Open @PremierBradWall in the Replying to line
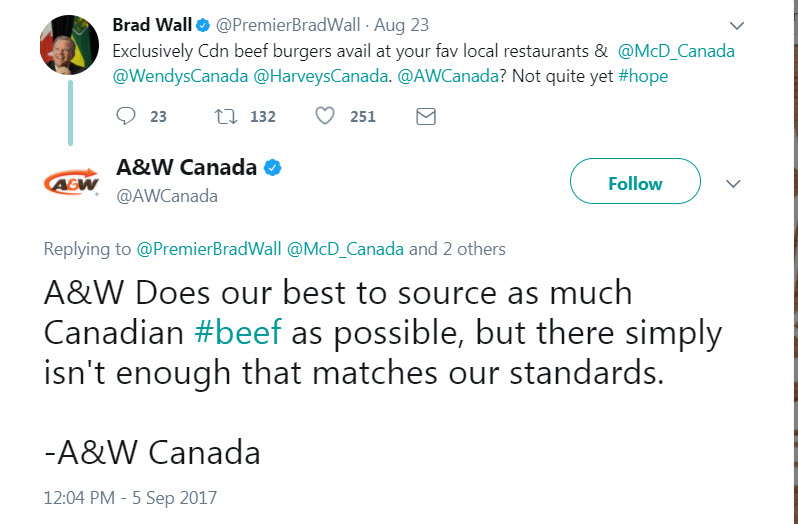 click(x=208, y=249)
